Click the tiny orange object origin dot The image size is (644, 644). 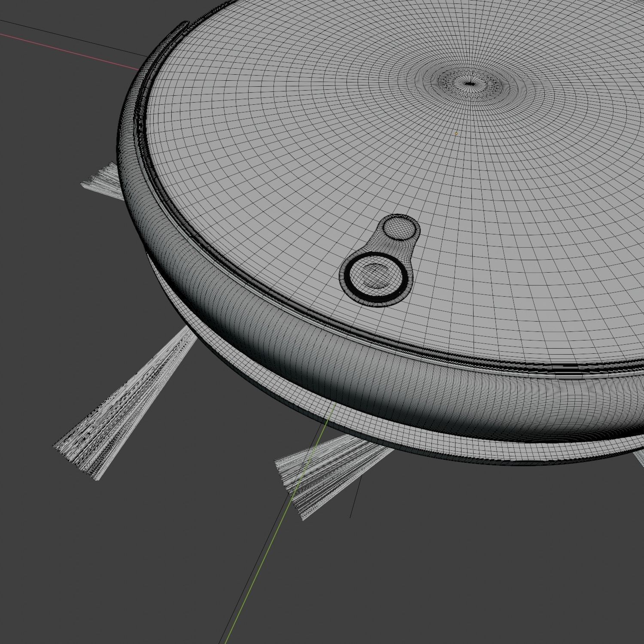tap(456, 134)
